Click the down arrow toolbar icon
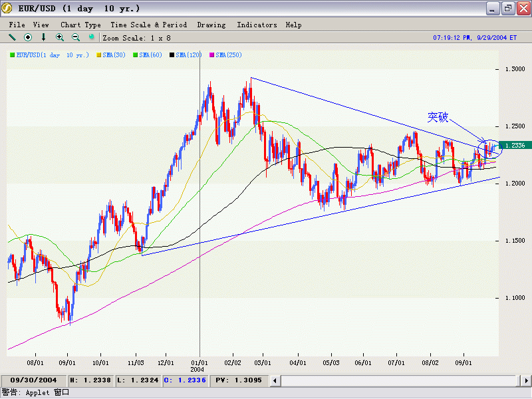Image resolution: width=532 pixels, height=399 pixels. pyautogui.click(x=43, y=37)
